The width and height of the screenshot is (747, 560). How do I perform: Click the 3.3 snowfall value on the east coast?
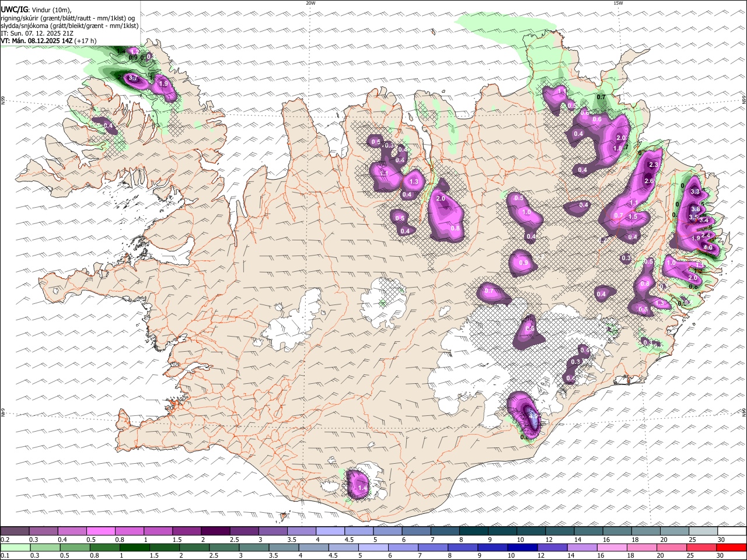pyautogui.click(x=694, y=192)
